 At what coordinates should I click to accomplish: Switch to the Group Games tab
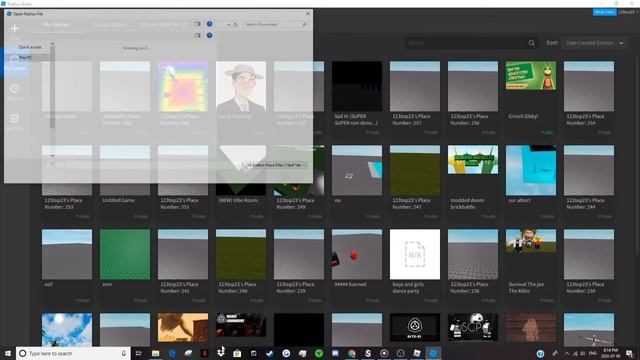click(x=109, y=24)
